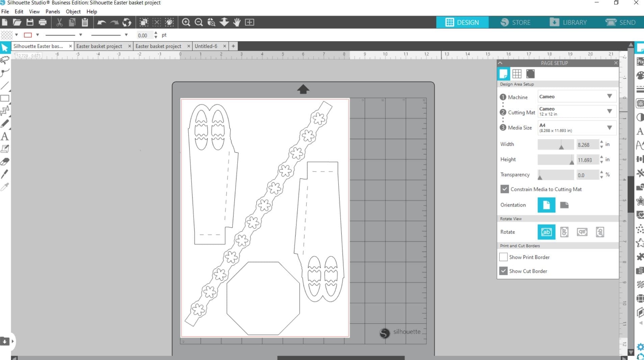This screenshot has width=644, height=360.
Task: Select the Pan hand tool
Action: pos(237,22)
